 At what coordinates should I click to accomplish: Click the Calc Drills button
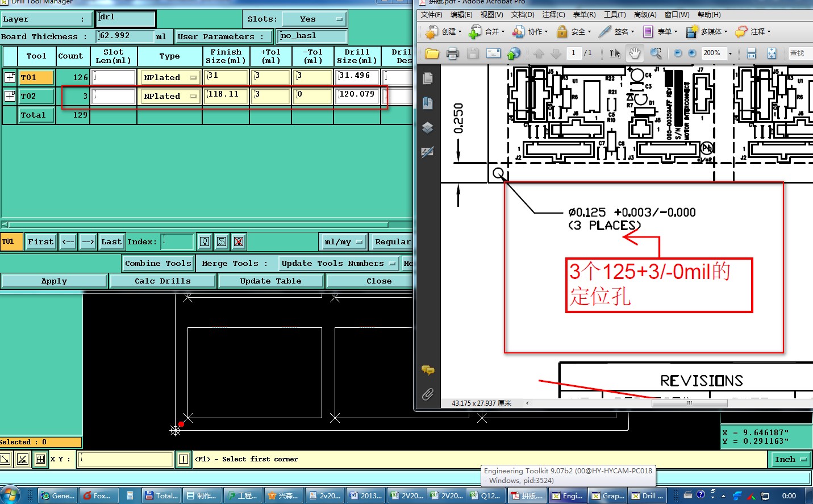pyautogui.click(x=162, y=281)
